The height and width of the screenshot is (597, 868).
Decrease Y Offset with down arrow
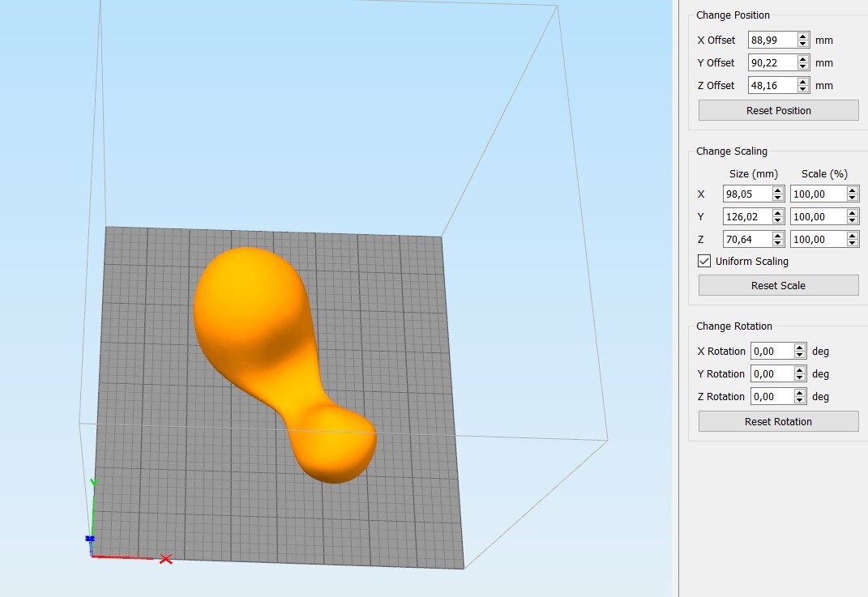coord(802,66)
